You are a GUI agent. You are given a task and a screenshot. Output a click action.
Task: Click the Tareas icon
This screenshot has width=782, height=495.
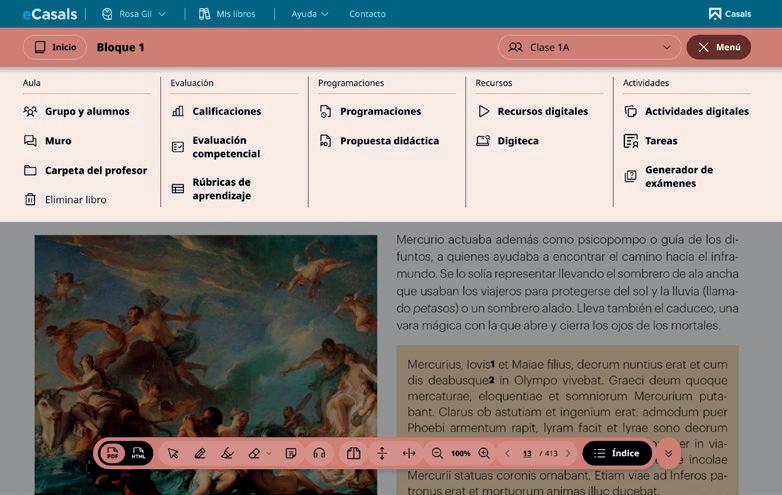(x=630, y=141)
